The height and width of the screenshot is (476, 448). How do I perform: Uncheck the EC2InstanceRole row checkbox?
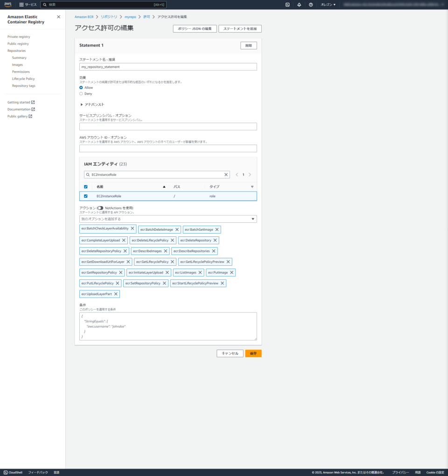click(x=85, y=196)
